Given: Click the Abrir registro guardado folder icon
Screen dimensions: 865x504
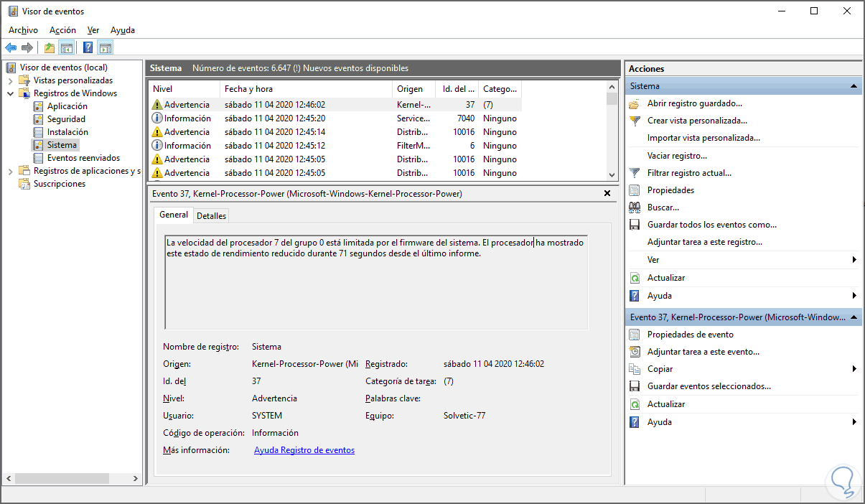Looking at the screenshot, I should (x=635, y=103).
